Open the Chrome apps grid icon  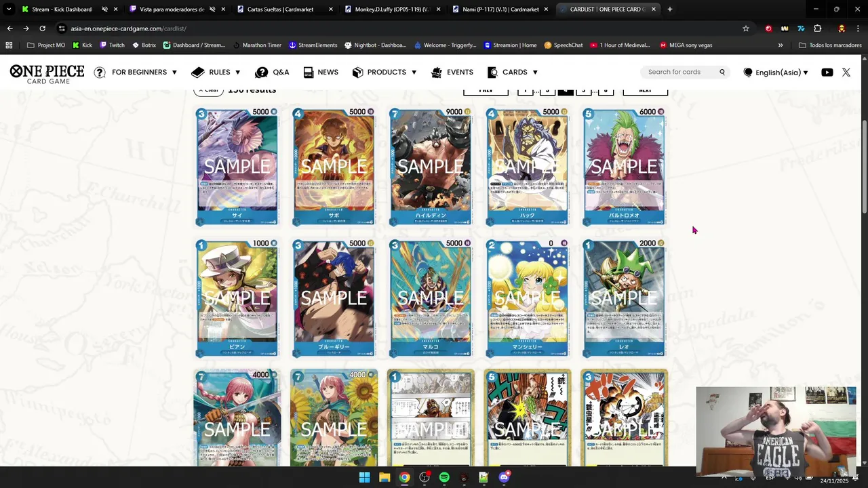coord(9,45)
